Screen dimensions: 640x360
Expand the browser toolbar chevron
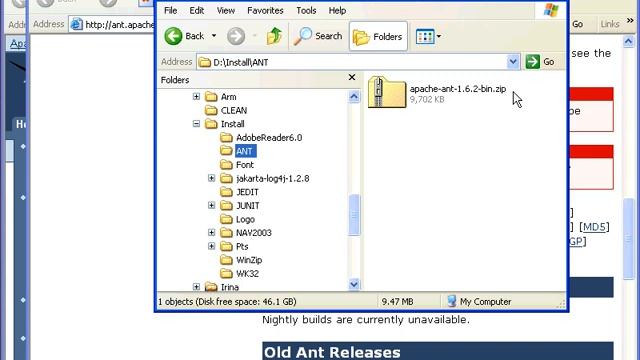[x=630, y=20]
